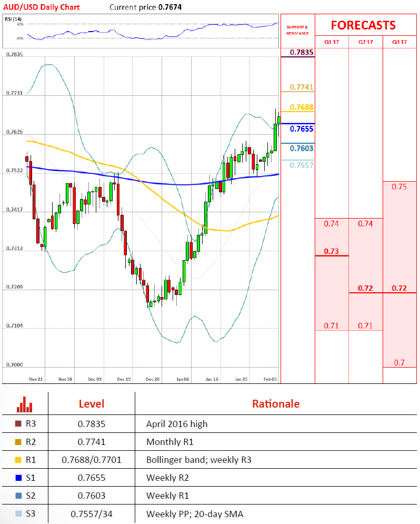Click the Jan 16 date axis label

212,379
